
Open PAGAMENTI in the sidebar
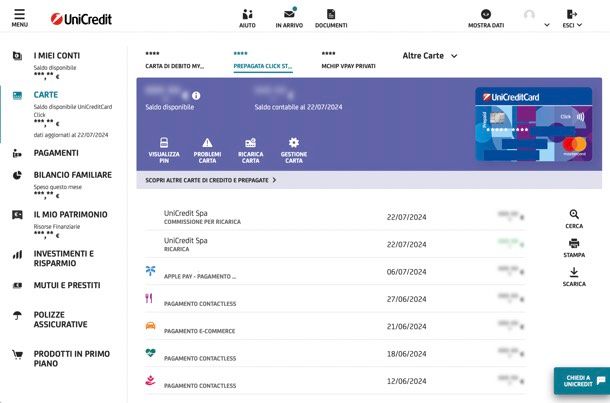[x=56, y=153]
